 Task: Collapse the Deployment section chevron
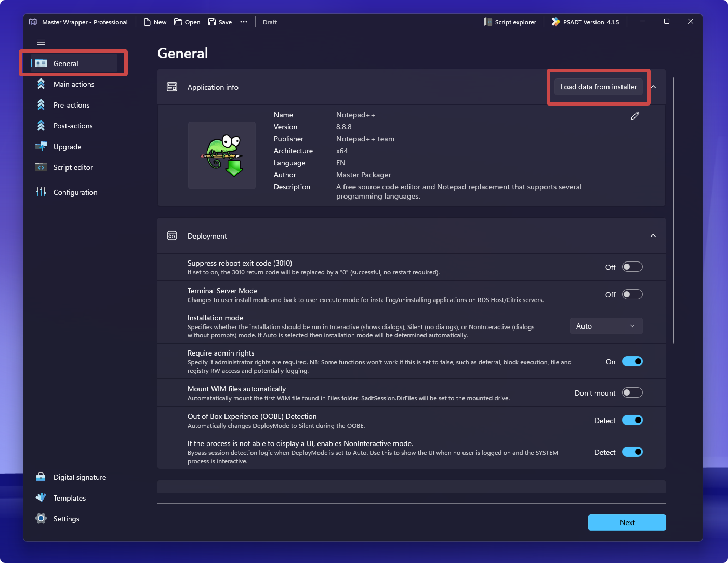click(653, 236)
